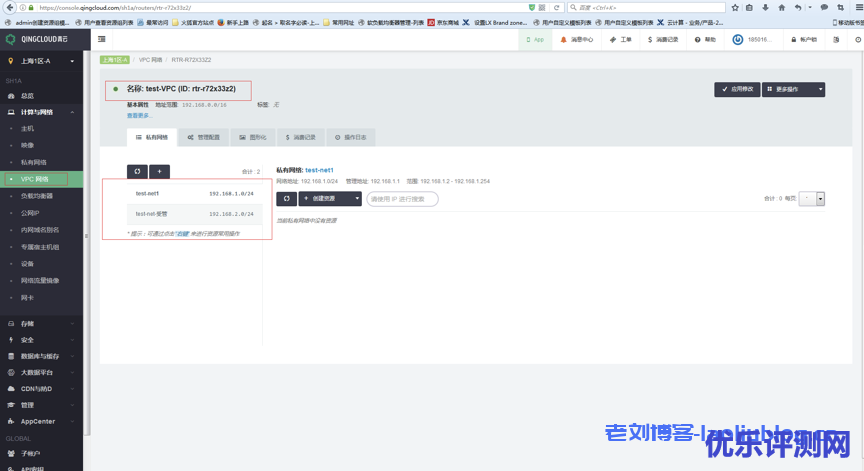Switch to the 消费记录 tab
Viewport: 864px width, 471px height.
(301, 137)
